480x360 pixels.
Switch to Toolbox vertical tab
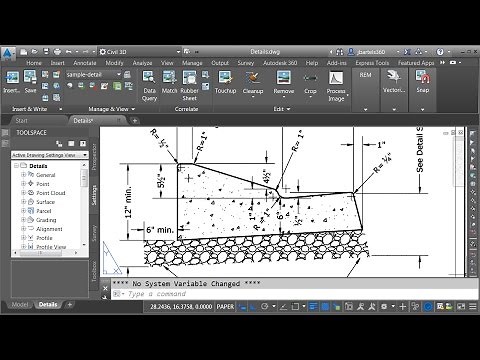pos(94,270)
